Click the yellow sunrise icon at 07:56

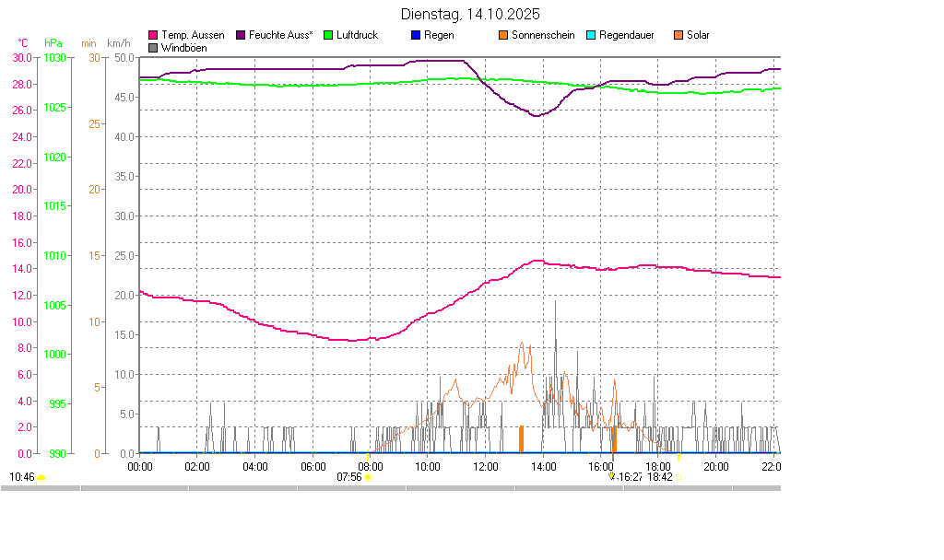368,477
